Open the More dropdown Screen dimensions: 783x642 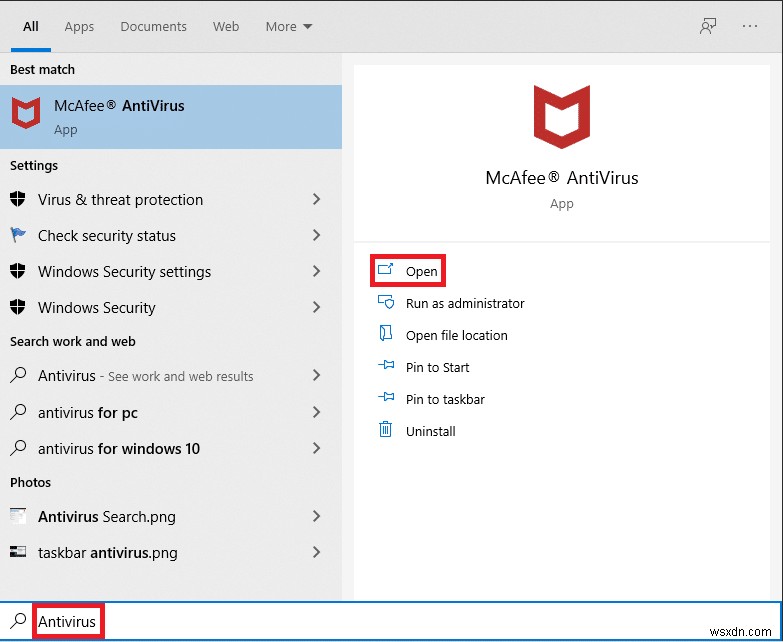coord(289,26)
